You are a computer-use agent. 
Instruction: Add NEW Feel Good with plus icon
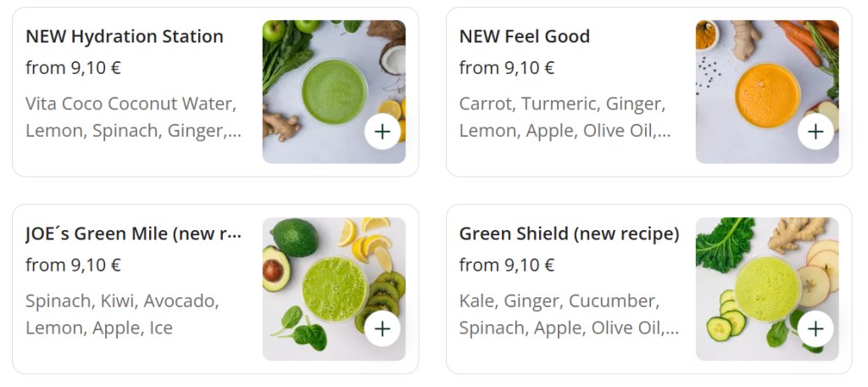pos(815,132)
